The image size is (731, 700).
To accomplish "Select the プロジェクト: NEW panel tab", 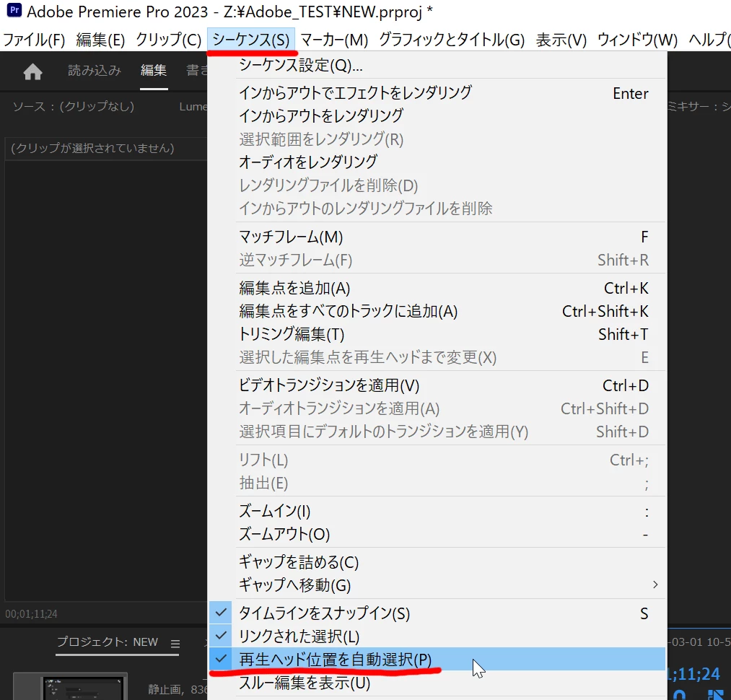I will [108, 642].
